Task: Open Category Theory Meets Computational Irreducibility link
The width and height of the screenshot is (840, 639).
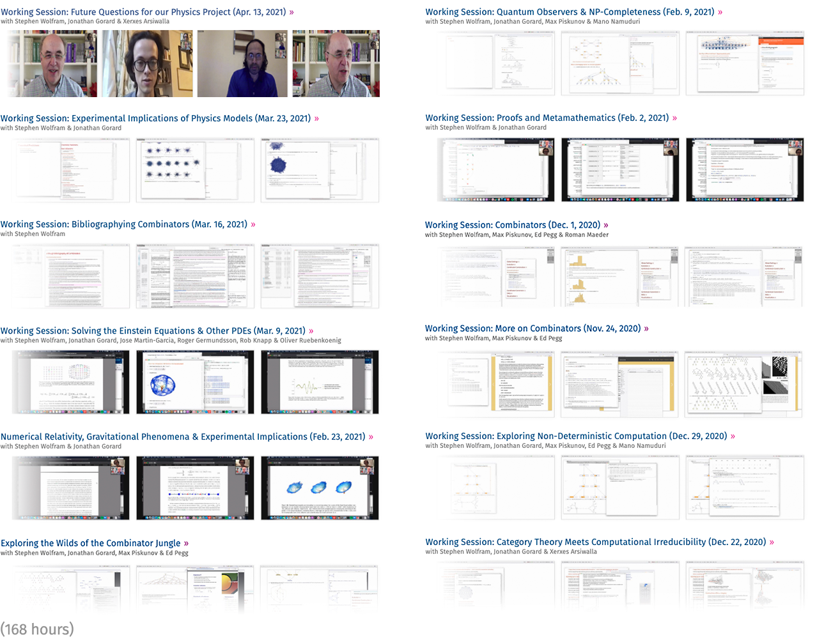Action: [x=595, y=542]
